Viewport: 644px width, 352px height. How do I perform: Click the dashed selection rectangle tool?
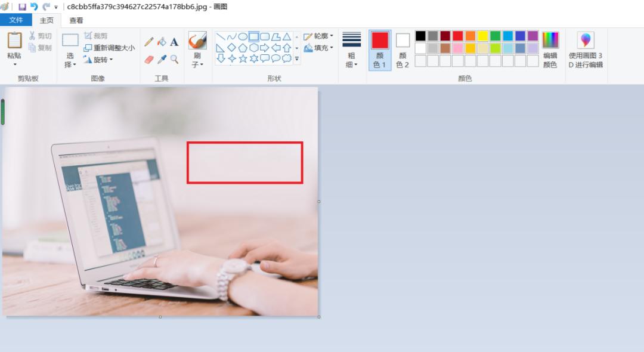pos(70,40)
